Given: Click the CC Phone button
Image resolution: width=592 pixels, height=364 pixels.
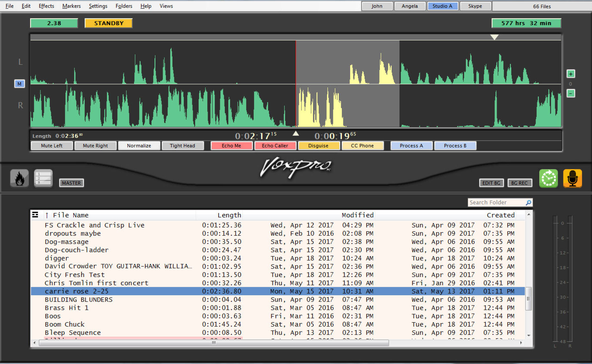Looking at the screenshot, I should (x=362, y=146).
